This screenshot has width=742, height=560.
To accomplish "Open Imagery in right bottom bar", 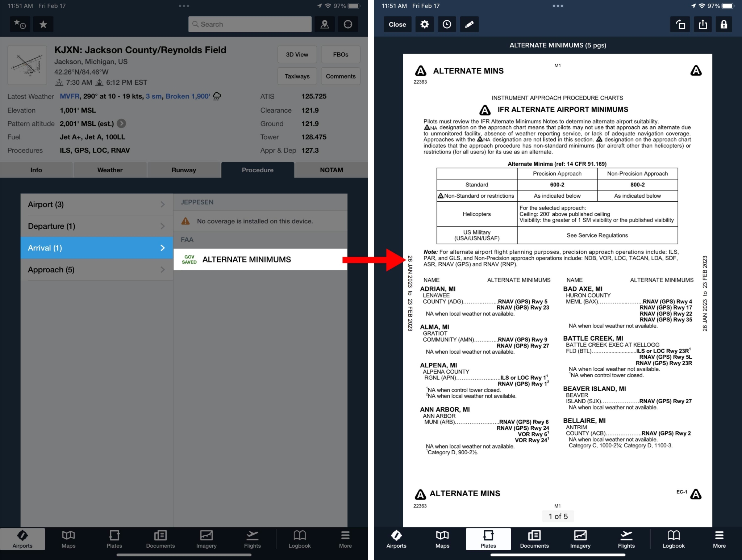I will [580, 539].
